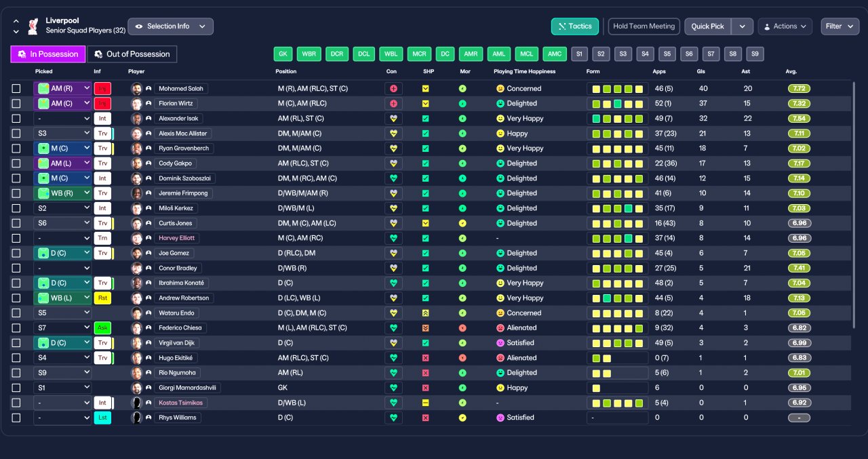Screen dimensions: 868x459
Task: Tick the checkbox for Florian Wirtz
Action: click(16, 103)
